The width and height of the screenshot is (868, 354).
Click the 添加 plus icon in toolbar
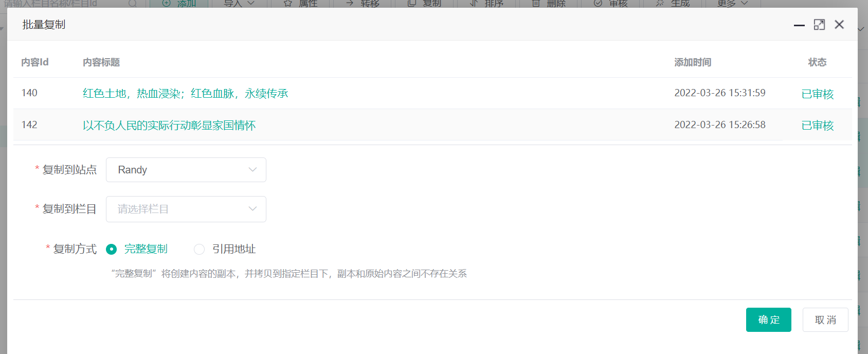(166, 3)
